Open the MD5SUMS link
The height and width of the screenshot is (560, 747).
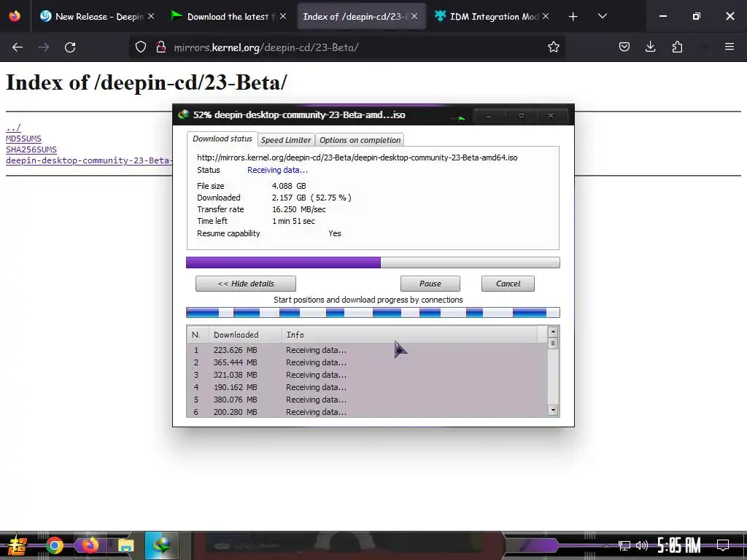(23, 139)
